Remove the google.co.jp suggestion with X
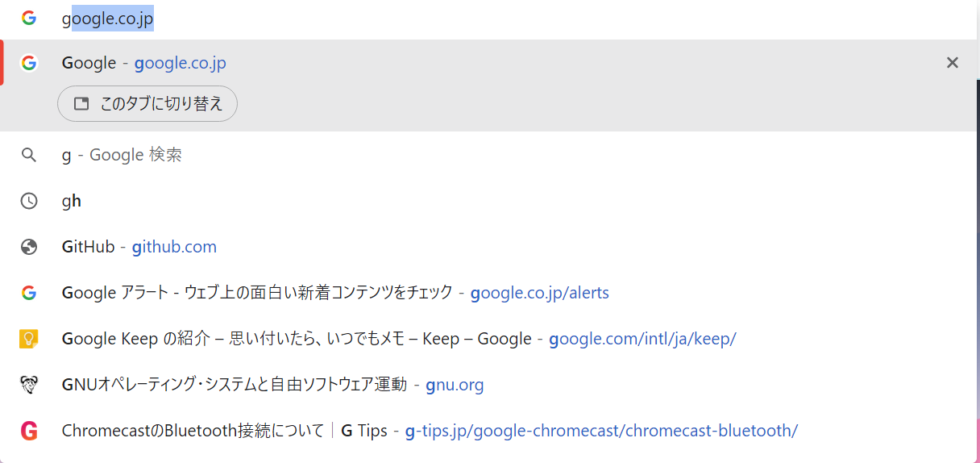The image size is (980, 463). (x=952, y=63)
